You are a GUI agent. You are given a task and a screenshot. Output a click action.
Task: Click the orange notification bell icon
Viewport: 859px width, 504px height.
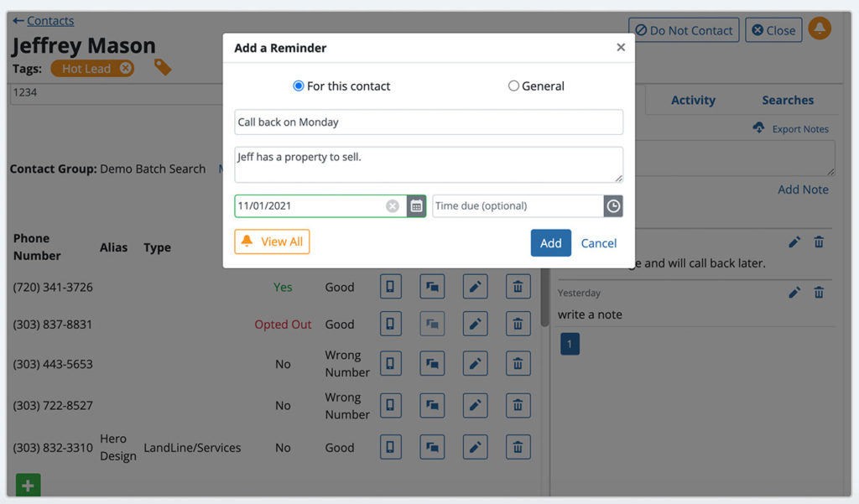(x=820, y=29)
